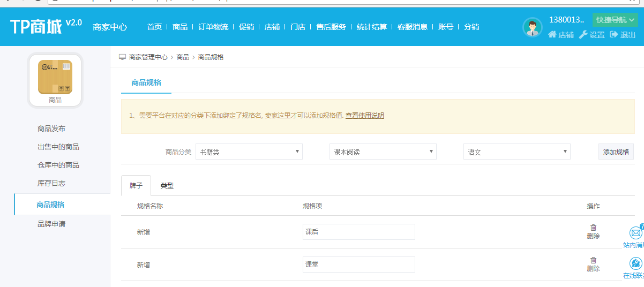Open 订单物流 in top menu
The height and width of the screenshot is (287, 644).
click(x=213, y=27)
